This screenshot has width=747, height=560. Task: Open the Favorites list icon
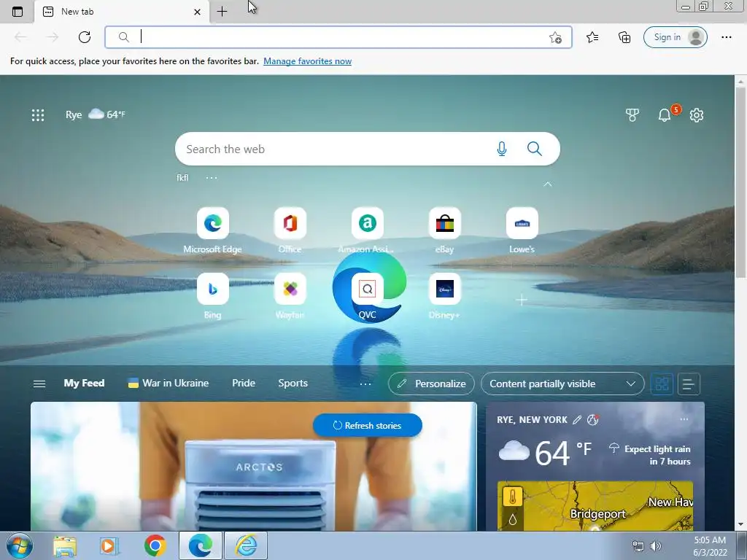[x=592, y=37]
